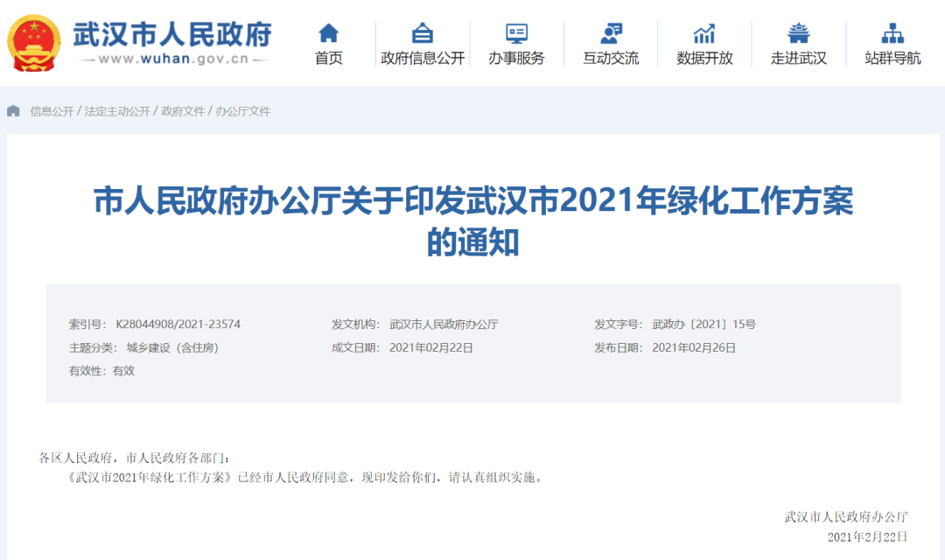This screenshot has width=945, height=560.
Task: Click the site-map icon for 站群导航
Action: (x=892, y=33)
